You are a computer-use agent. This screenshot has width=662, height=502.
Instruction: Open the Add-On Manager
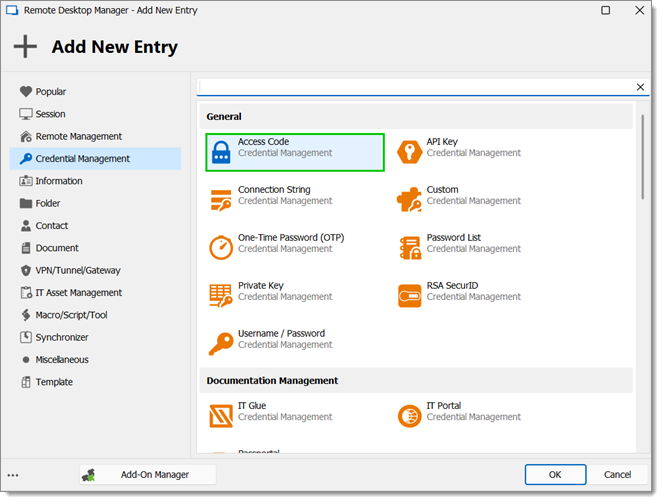click(148, 475)
